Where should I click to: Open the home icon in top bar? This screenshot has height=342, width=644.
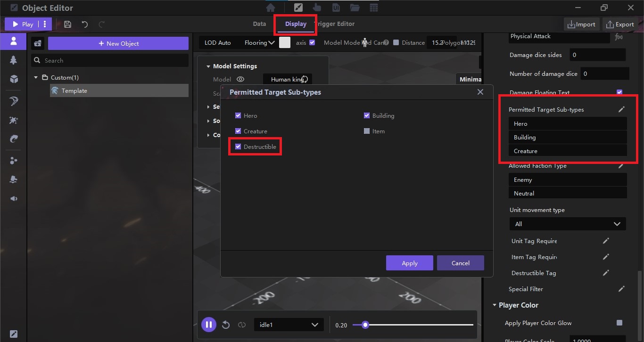[271, 8]
